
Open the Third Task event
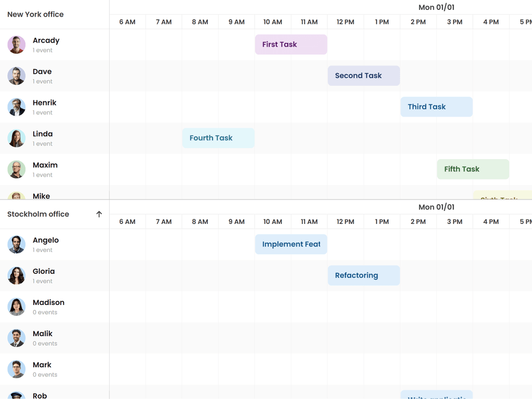[436, 107]
